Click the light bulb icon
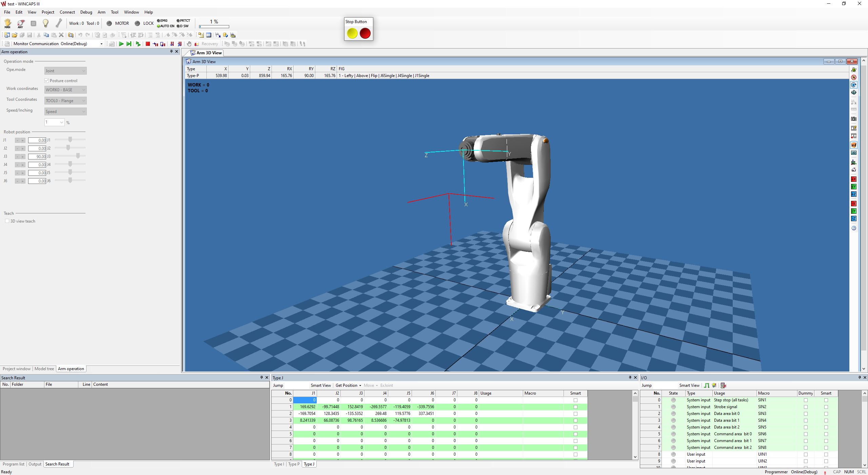868x475 pixels. click(45, 23)
